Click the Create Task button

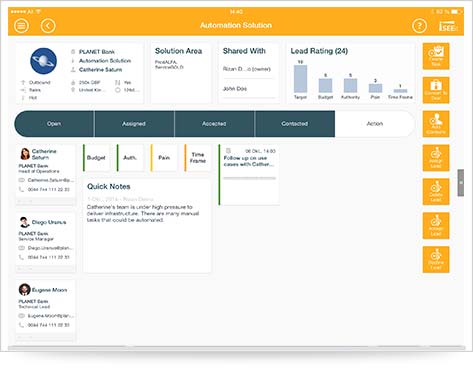point(436,56)
